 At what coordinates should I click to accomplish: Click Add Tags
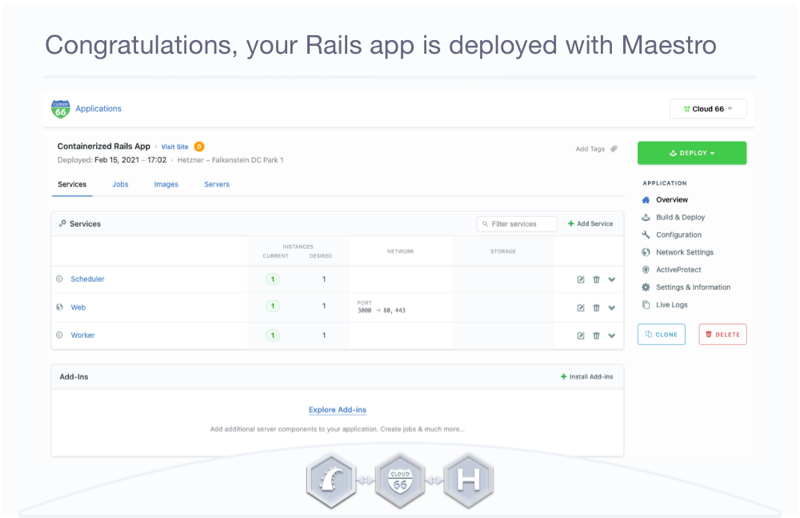tap(590, 149)
